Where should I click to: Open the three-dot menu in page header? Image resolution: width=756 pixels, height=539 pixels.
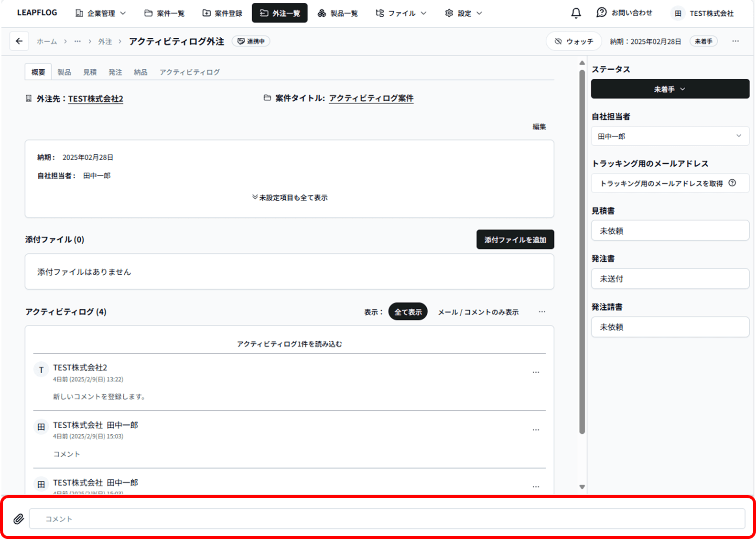point(735,41)
